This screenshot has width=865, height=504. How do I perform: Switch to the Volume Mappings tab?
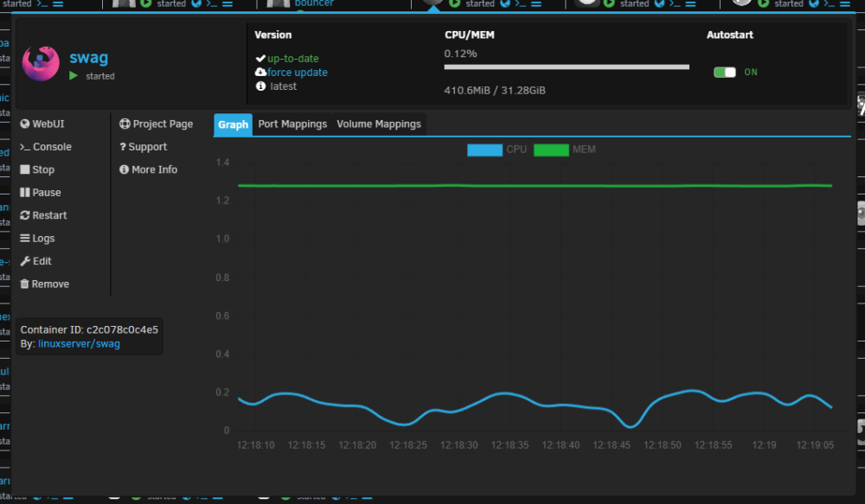pos(379,124)
